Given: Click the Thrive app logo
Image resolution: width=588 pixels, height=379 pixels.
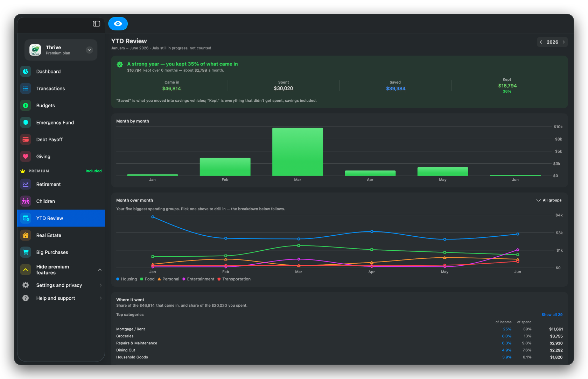Looking at the screenshot, I should [35, 50].
